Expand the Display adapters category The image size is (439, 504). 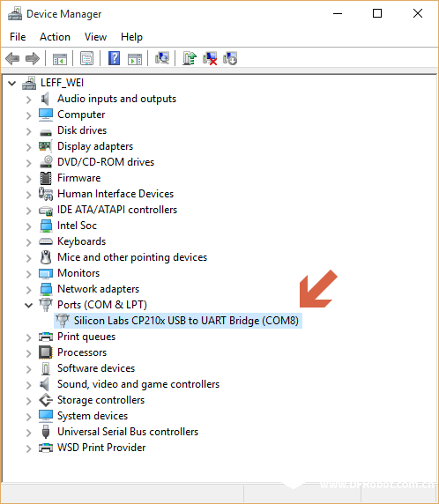click(x=29, y=147)
